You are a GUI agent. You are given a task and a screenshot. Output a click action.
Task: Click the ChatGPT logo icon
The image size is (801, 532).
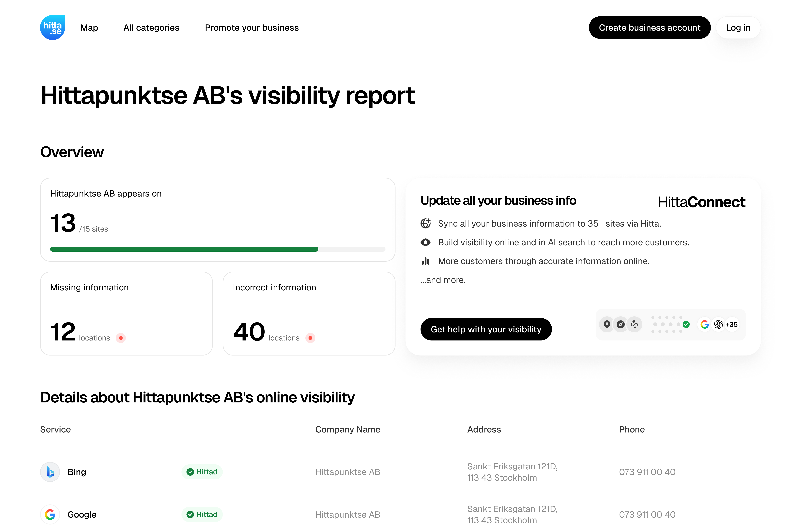(x=718, y=324)
